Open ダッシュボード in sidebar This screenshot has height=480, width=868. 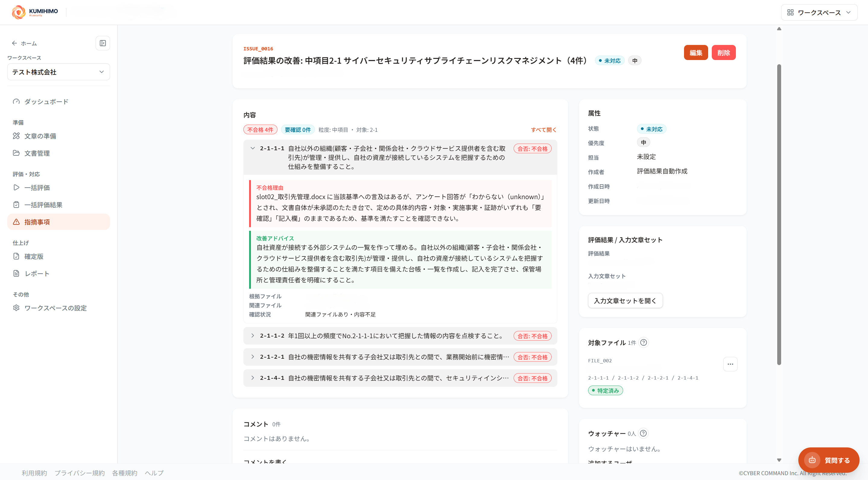(x=59, y=101)
